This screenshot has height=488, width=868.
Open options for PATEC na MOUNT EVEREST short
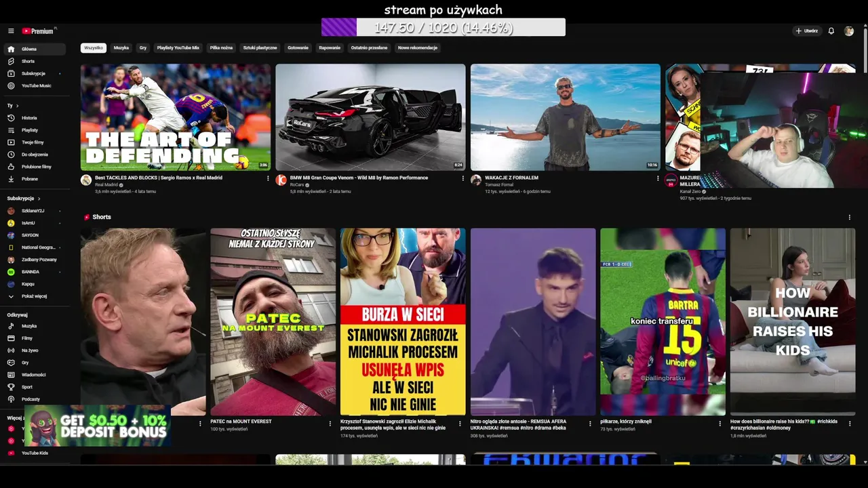[x=330, y=424]
